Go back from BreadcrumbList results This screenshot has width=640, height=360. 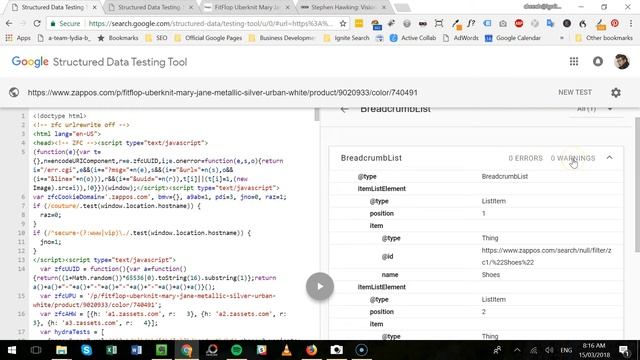point(344,109)
